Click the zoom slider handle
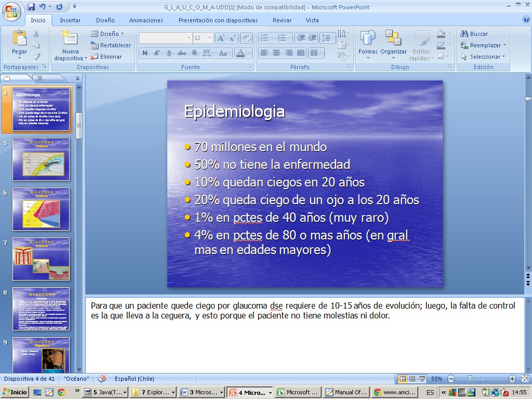532x399 pixels. [x=470, y=379]
